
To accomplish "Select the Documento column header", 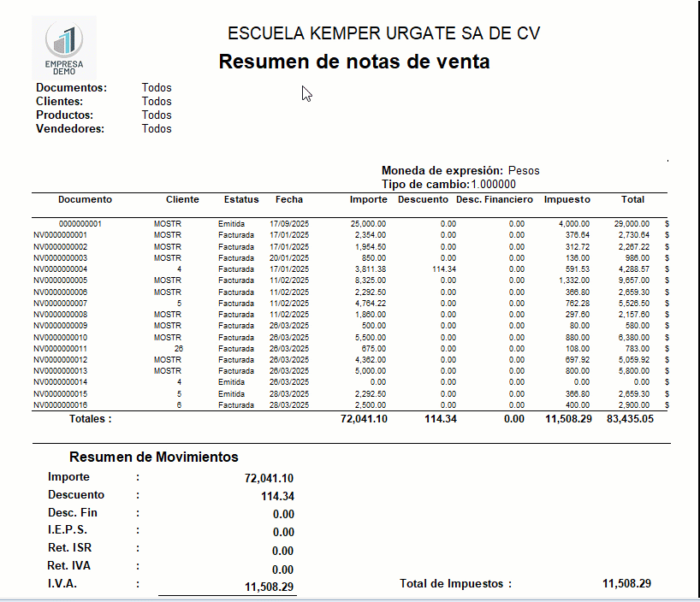I will 85,199.
